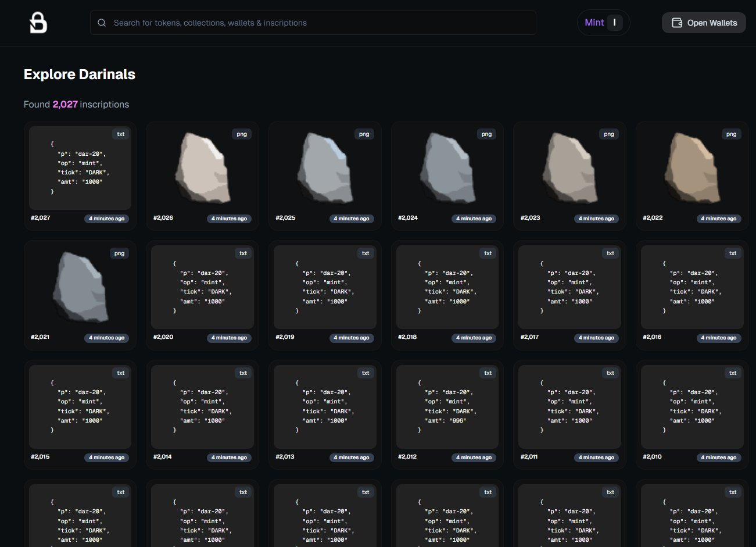Viewport: 756px width, 547px height.
Task: Click the png badge on inscription #2,021
Action: point(119,253)
